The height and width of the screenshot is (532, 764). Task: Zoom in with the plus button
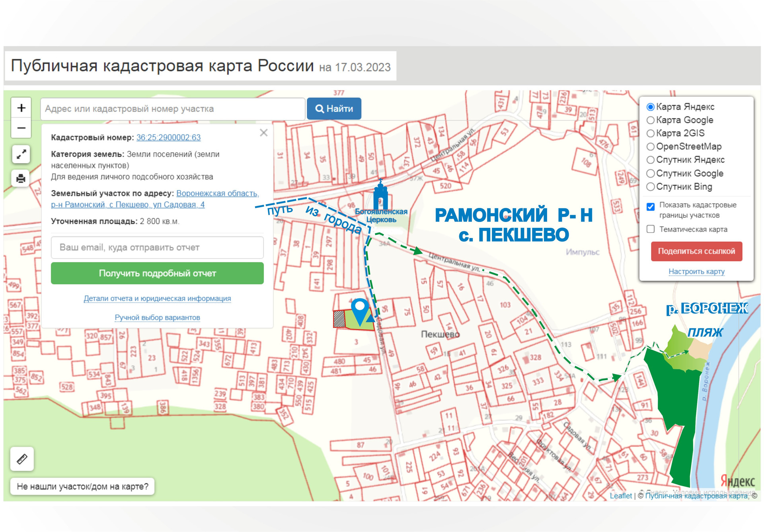(x=21, y=108)
